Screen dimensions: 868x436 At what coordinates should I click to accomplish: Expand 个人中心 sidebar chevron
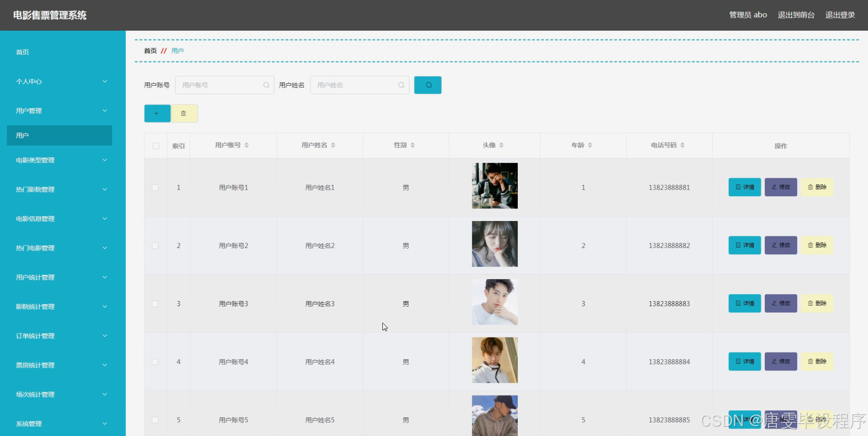[x=105, y=81]
